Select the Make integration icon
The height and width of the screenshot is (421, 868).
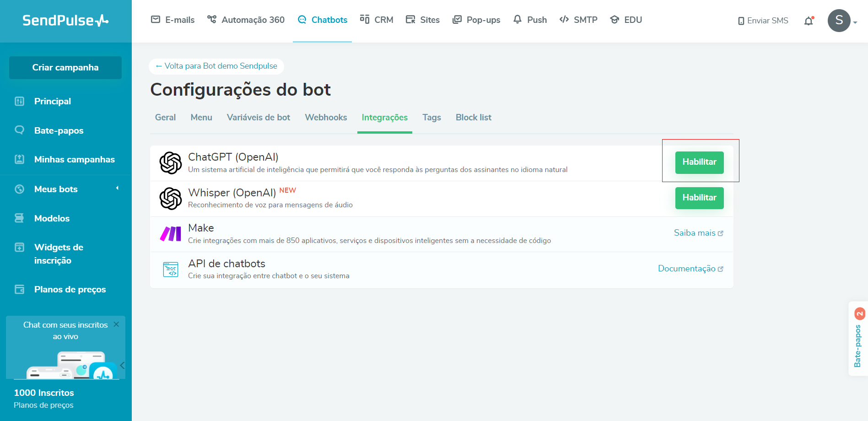(170, 233)
